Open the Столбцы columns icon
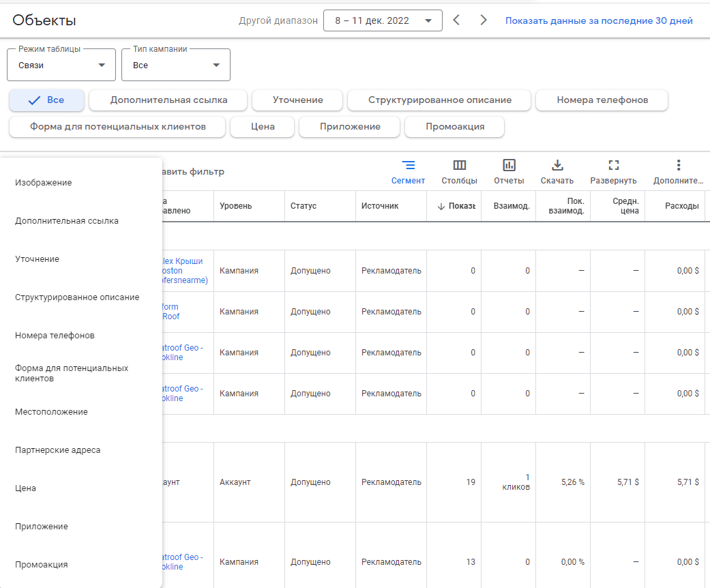Viewport: 710px width, 588px height. [x=460, y=165]
